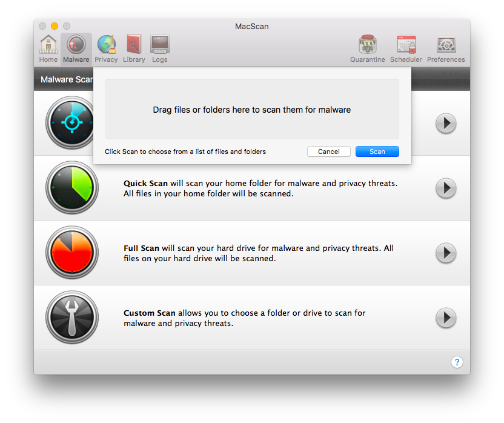504x423 pixels.
Task: Start Custom Scan with its play arrow
Action: [446, 318]
